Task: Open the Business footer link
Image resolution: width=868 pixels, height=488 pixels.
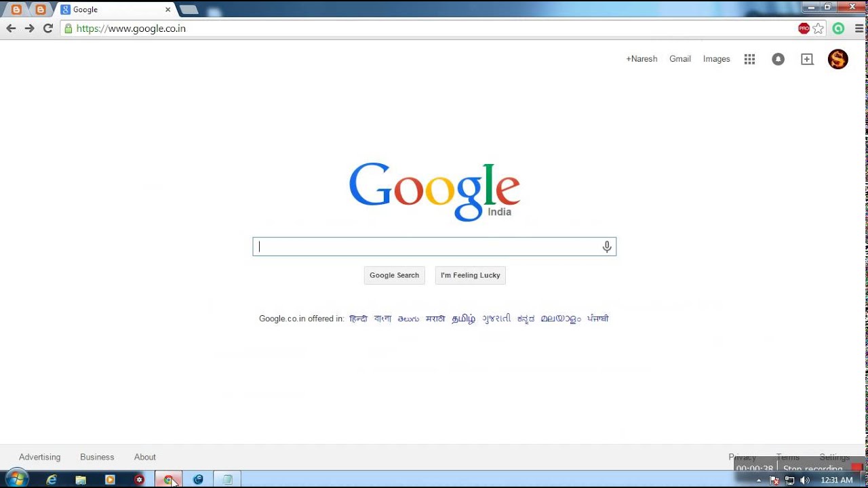Action: click(x=97, y=457)
